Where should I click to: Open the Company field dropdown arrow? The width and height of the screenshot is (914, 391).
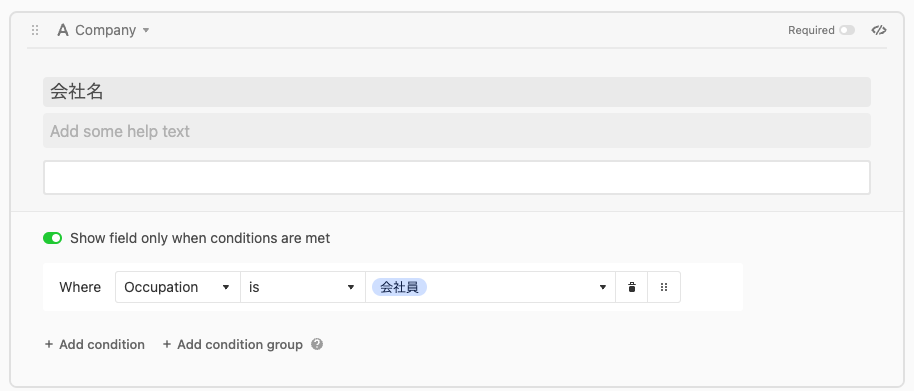(146, 30)
